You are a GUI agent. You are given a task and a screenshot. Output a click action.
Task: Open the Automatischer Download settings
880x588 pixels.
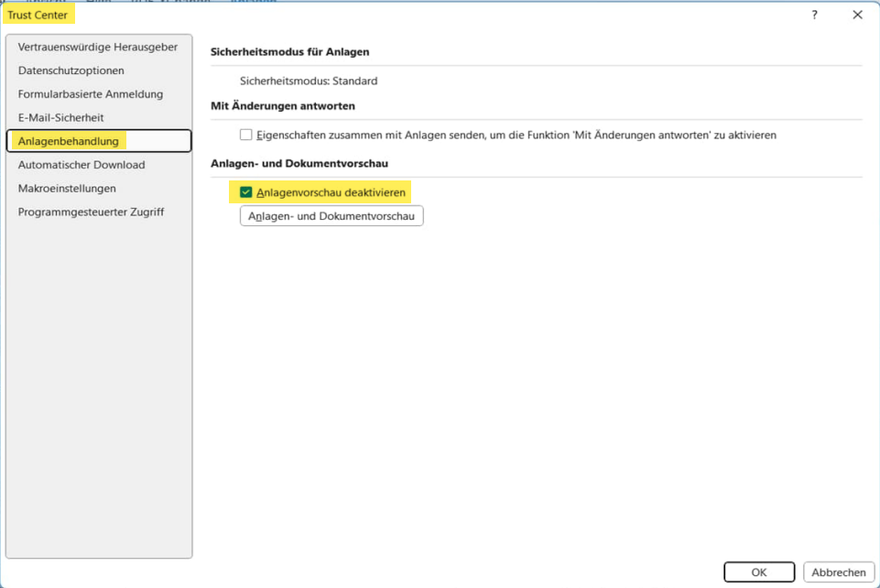point(81,165)
